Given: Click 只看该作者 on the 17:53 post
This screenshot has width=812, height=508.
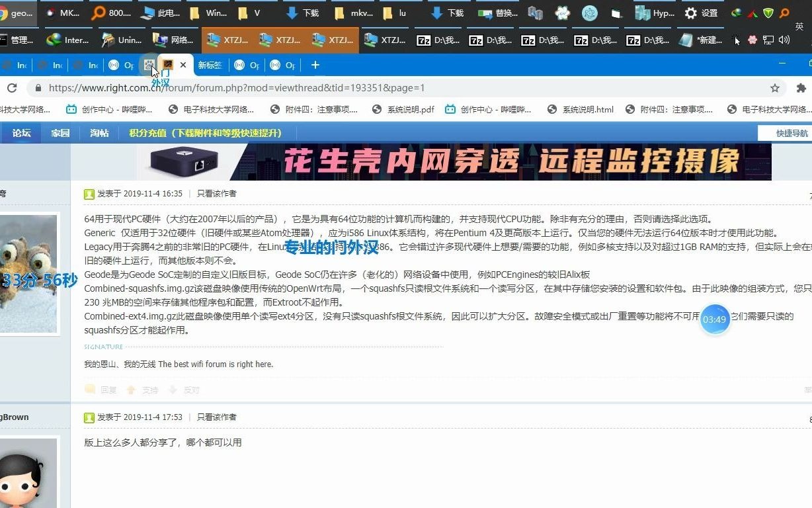Looking at the screenshot, I should (216, 417).
